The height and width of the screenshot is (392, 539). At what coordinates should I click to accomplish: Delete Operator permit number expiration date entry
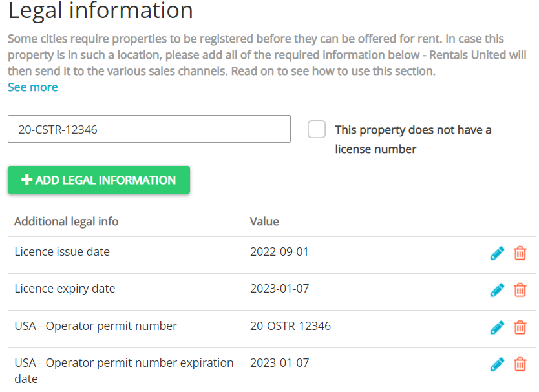520,365
